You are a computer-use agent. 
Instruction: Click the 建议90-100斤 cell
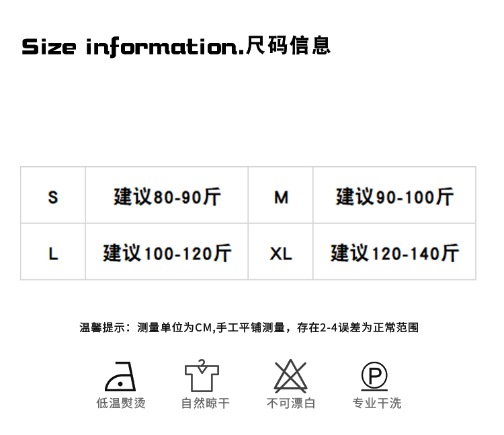pyautogui.click(x=394, y=195)
